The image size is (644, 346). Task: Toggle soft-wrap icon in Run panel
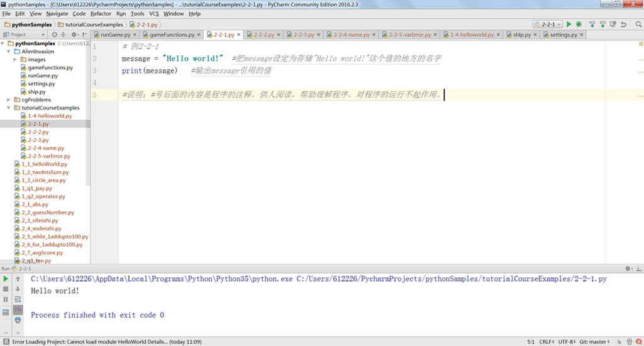[x=18, y=299]
